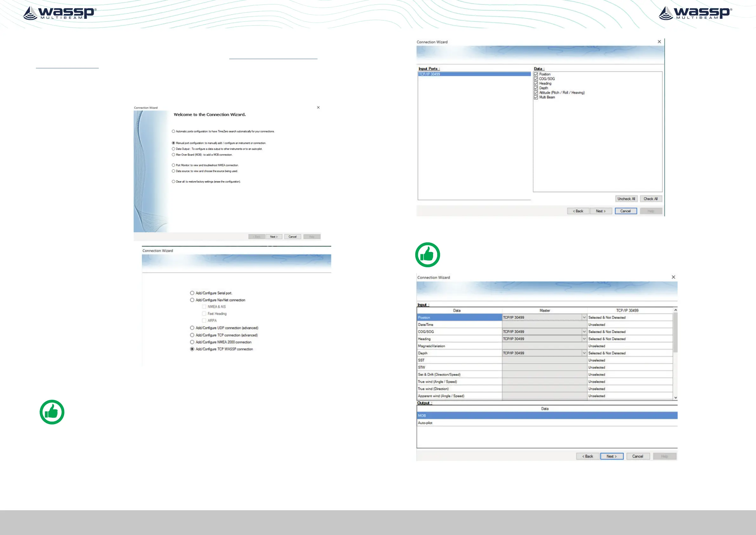Close the Input/Output Connection Wizard dialog

673,277
